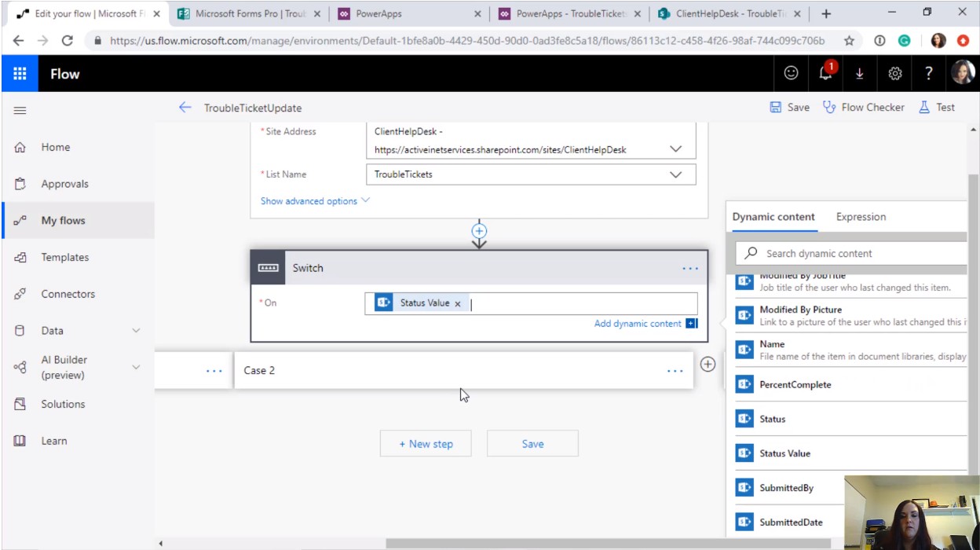Image resolution: width=980 pixels, height=550 pixels.
Task: Select SubmittedDate dynamic content item
Action: 789,522
